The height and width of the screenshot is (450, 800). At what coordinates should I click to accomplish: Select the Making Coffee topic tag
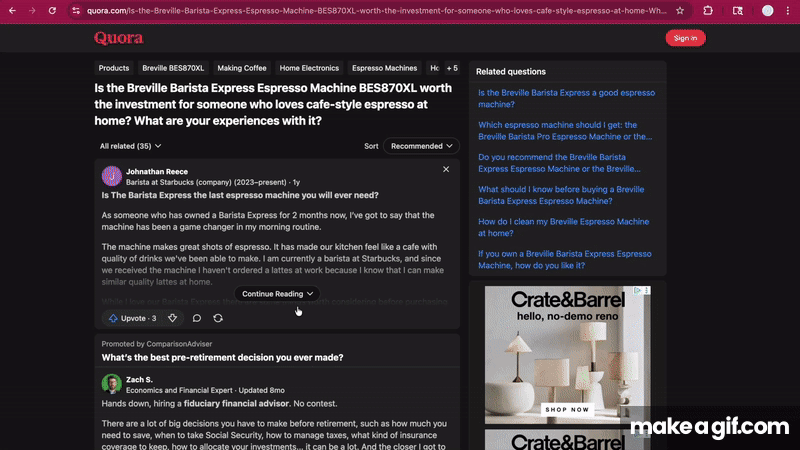click(x=242, y=68)
